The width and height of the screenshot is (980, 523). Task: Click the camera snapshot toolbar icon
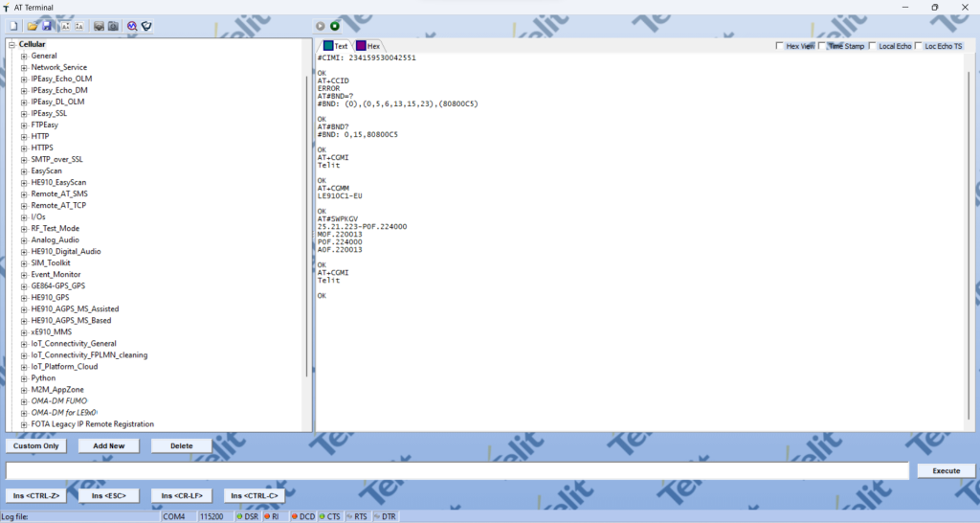pyautogui.click(x=113, y=26)
